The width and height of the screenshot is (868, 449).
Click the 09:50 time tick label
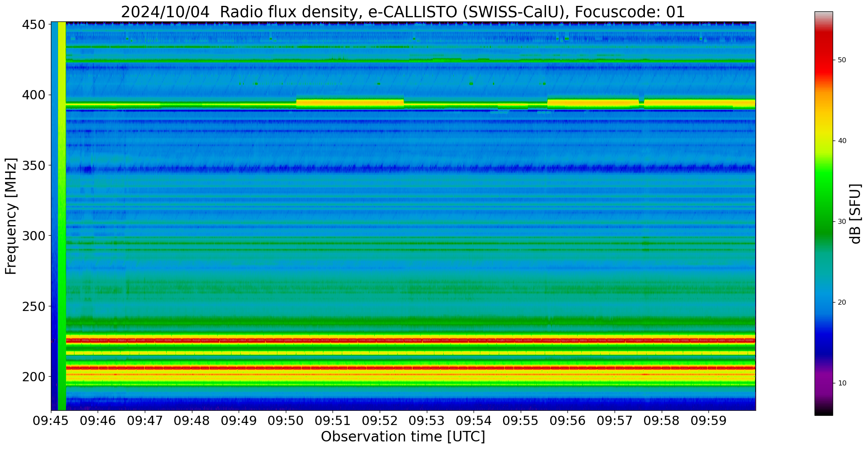point(286,421)
